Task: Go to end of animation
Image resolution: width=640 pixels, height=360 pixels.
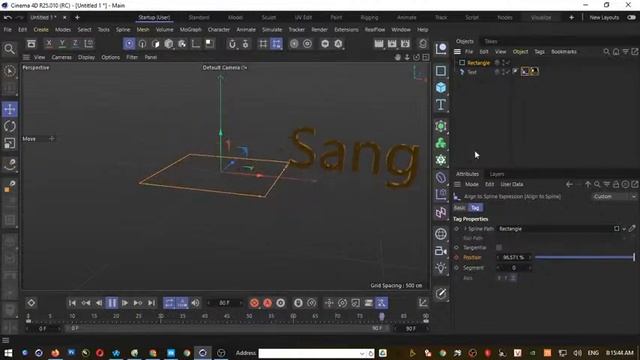Action: pos(151,303)
